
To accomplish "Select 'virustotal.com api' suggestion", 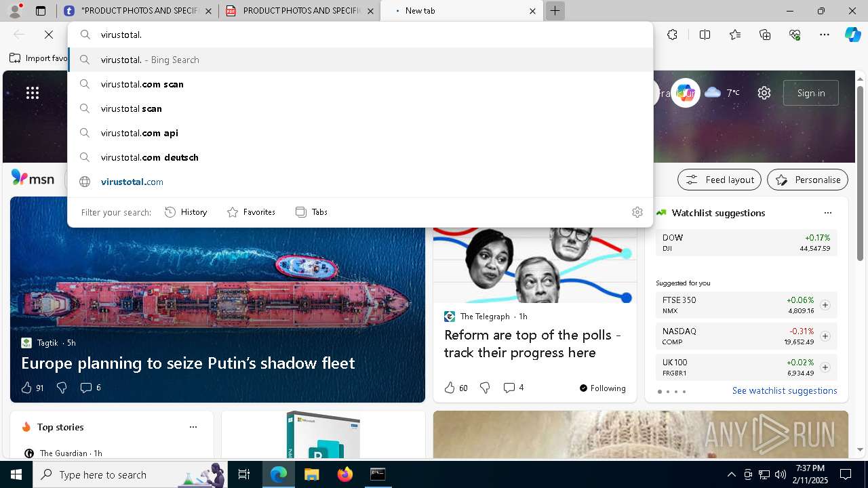I will coord(360,133).
